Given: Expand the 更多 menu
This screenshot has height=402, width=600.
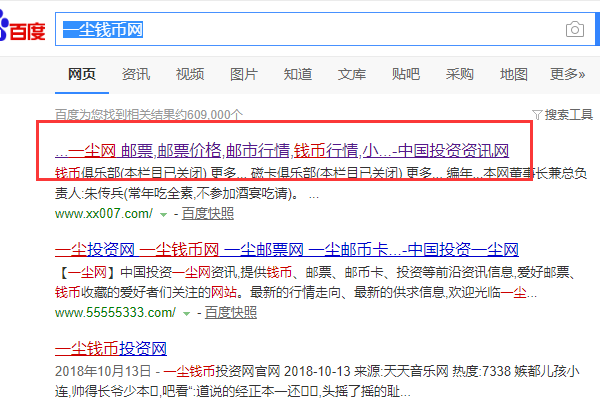Looking at the screenshot, I should tap(566, 74).
